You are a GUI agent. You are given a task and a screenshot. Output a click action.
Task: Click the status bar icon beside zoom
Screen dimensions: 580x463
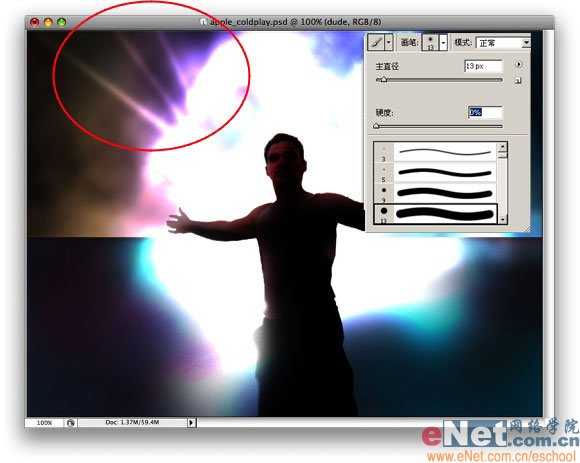click(x=71, y=423)
